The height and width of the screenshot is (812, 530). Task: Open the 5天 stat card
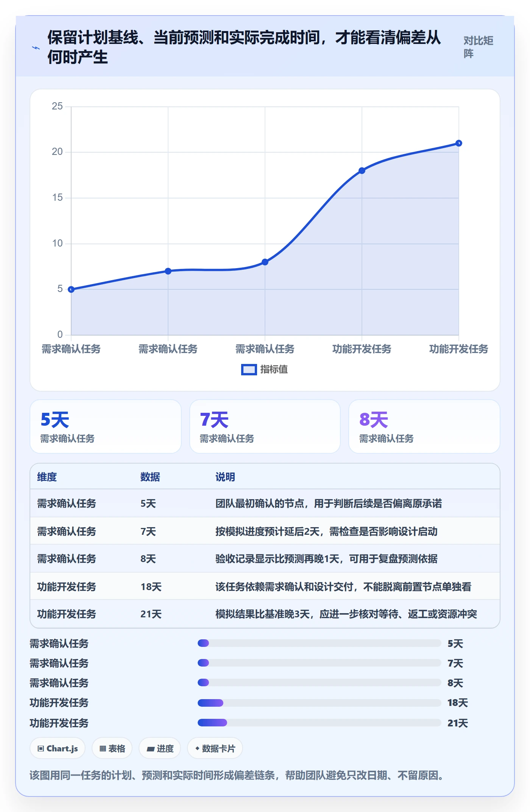click(106, 426)
